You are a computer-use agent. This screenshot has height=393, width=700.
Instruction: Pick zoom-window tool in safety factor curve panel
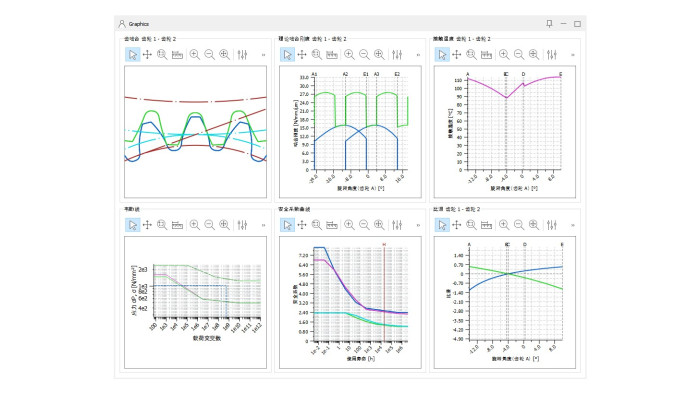pyautogui.click(x=317, y=225)
